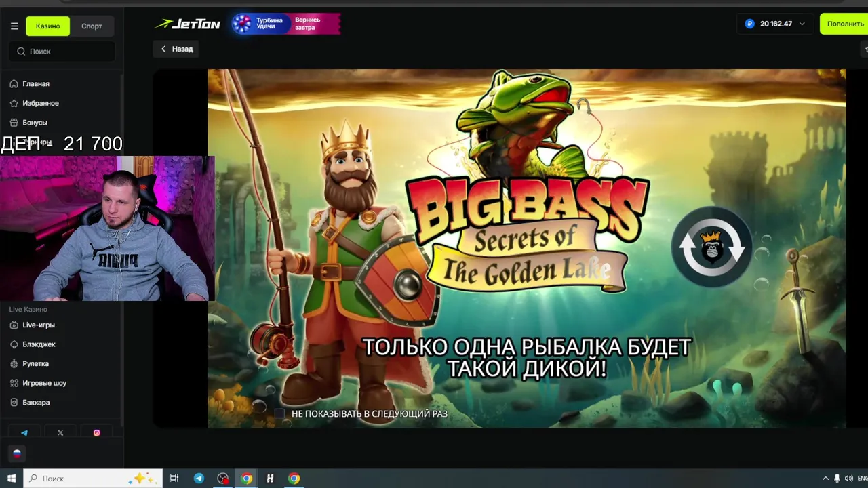Open the second Chrome icon in the taskbar

pyautogui.click(x=294, y=479)
